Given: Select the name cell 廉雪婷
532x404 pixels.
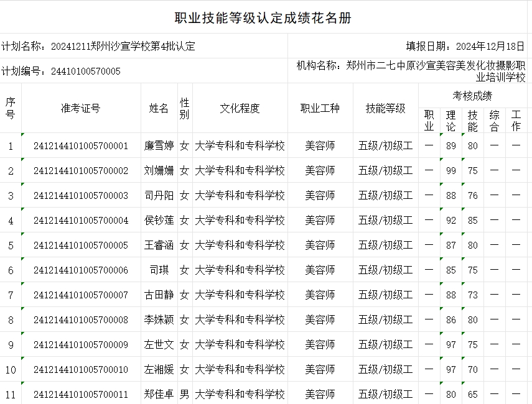Looking at the screenshot, I should [x=159, y=146].
